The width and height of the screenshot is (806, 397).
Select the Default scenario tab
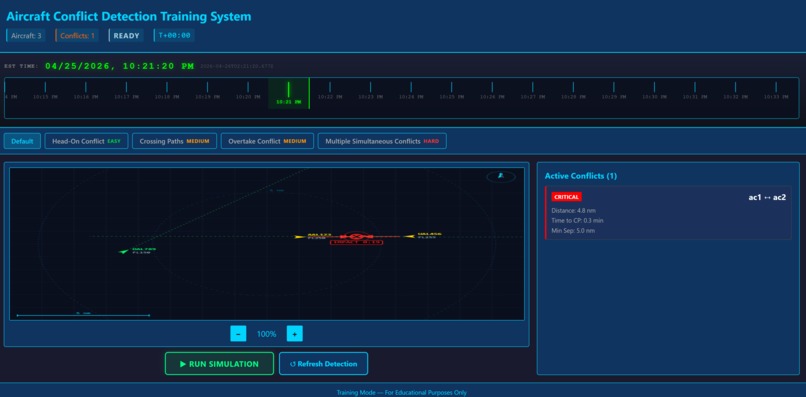22,141
